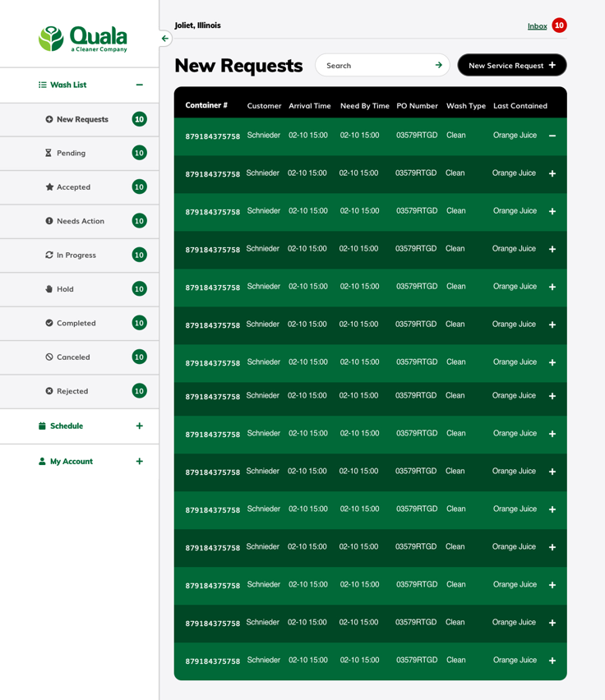Click the My Account person icon
The width and height of the screenshot is (605, 700).
coord(42,461)
